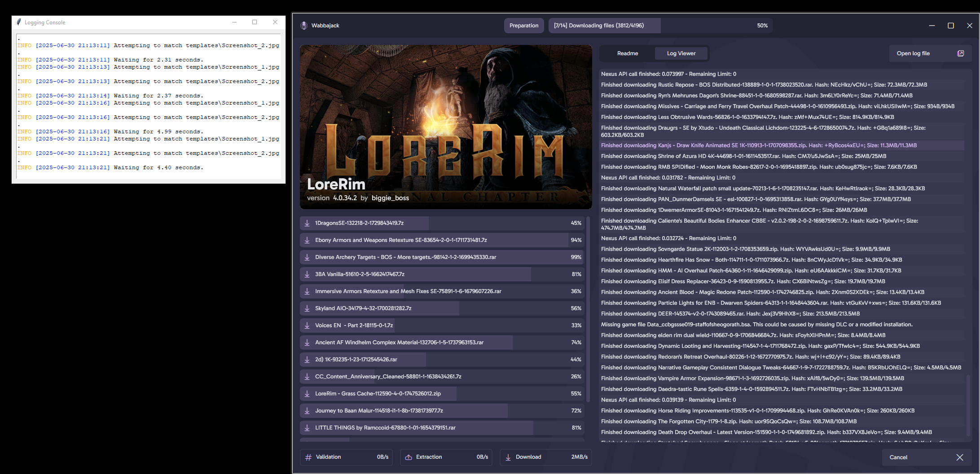Viewport: 980px width, 474px height.
Task: Click download icon for Immersive Armors Retexture row
Action: tap(307, 291)
